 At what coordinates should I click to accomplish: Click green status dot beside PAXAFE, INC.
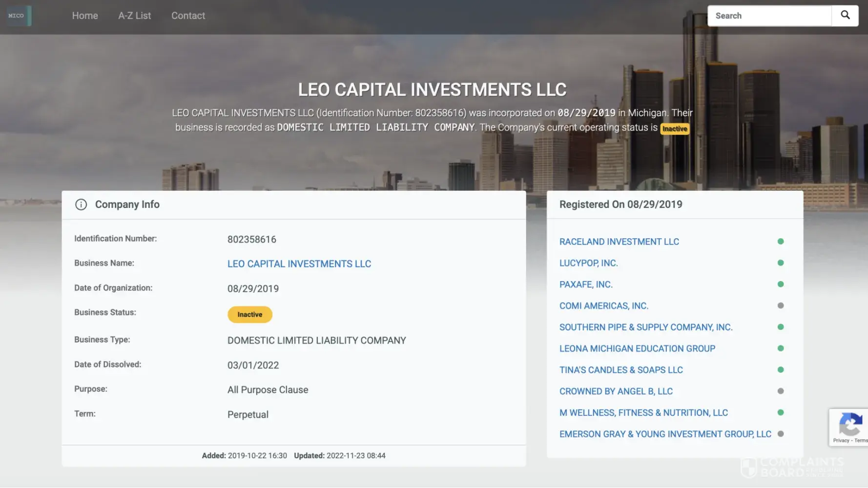(780, 285)
